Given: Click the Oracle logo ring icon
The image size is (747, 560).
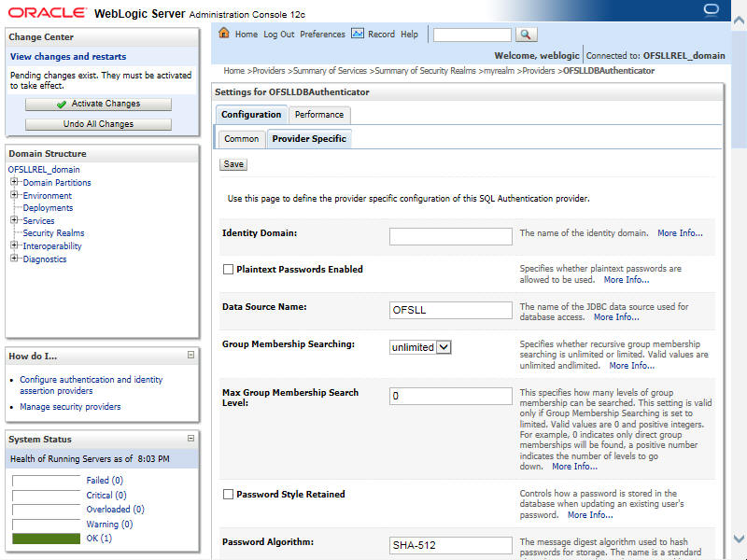Looking at the screenshot, I should click(711, 9).
